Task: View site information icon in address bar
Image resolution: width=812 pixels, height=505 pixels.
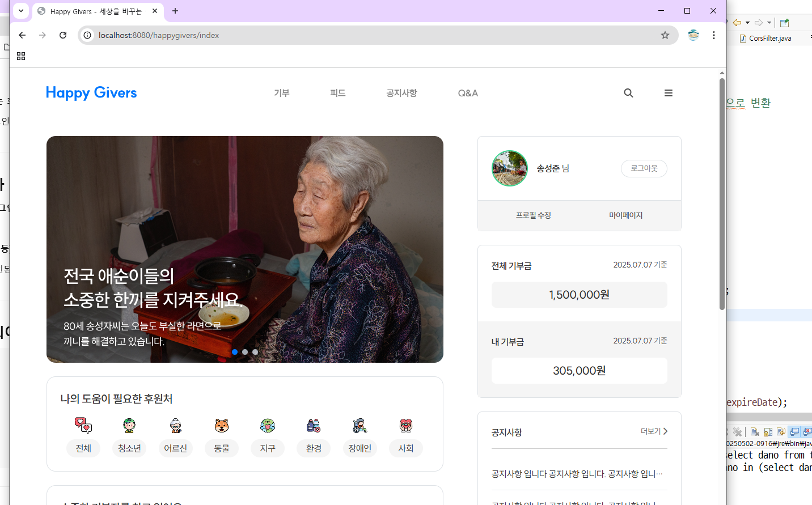Action: 87,35
